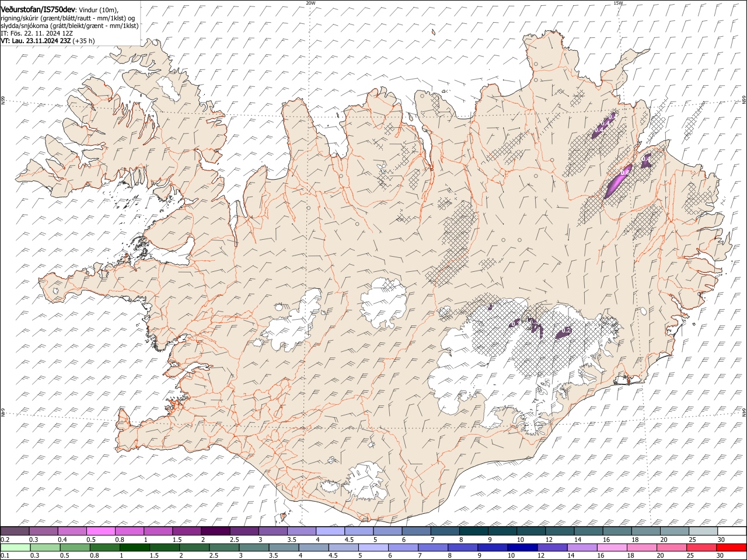Click the 15W longitude label at top
747x560 pixels.
click(618, 3)
